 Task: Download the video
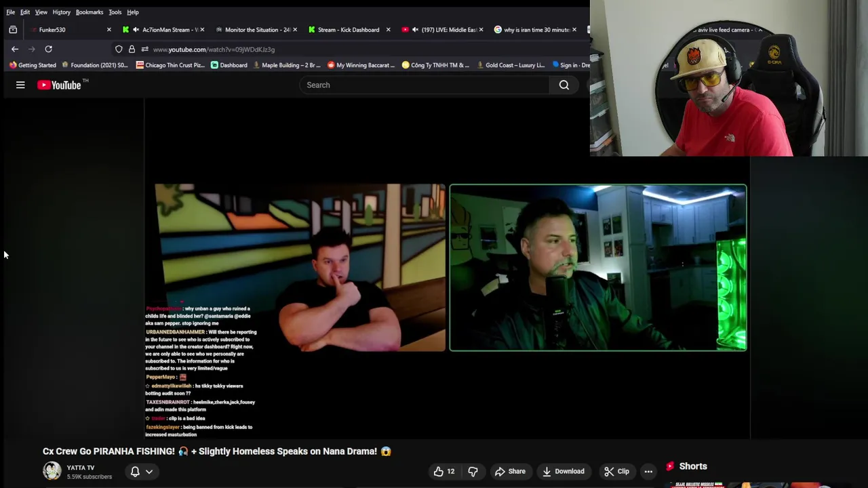(x=563, y=471)
